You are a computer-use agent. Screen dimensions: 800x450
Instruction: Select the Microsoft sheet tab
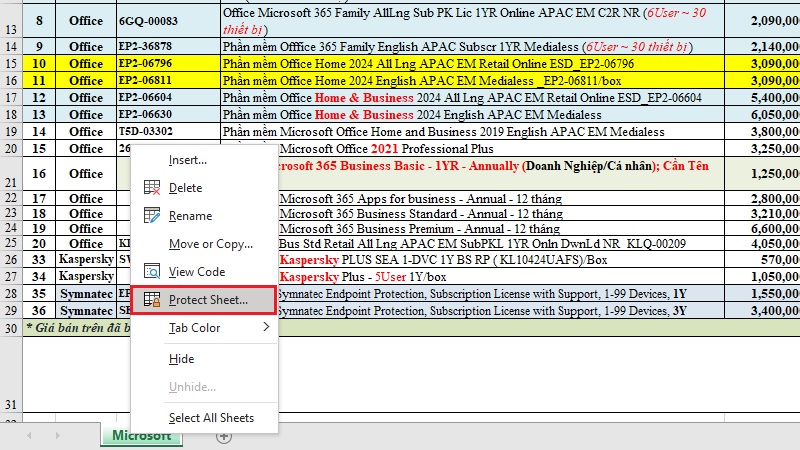[141, 436]
